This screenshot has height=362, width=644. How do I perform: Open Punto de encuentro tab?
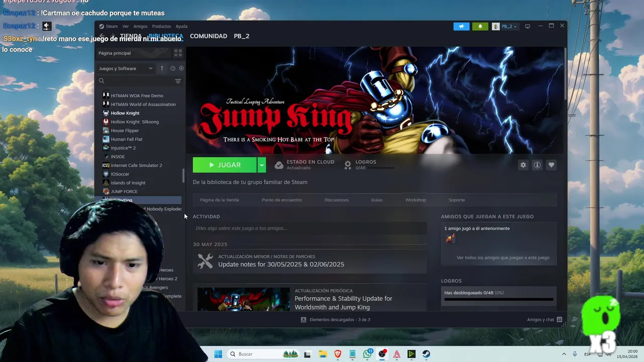tap(282, 200)
